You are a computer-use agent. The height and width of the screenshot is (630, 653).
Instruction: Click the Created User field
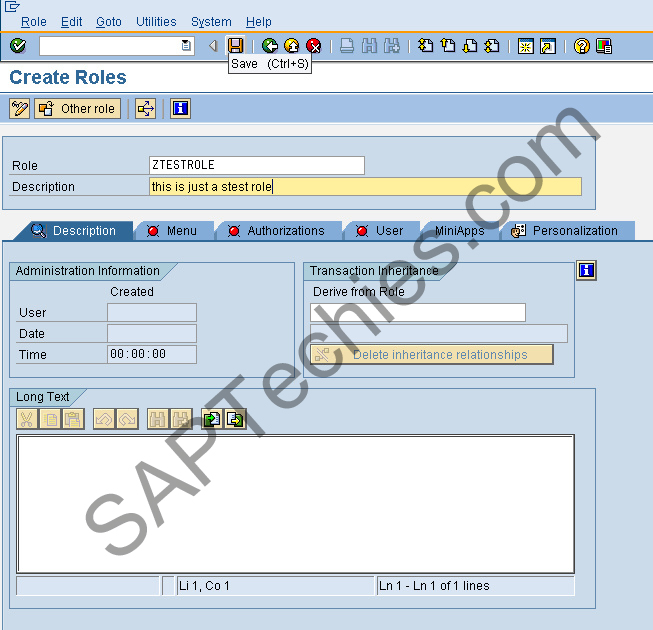(152, 312)
